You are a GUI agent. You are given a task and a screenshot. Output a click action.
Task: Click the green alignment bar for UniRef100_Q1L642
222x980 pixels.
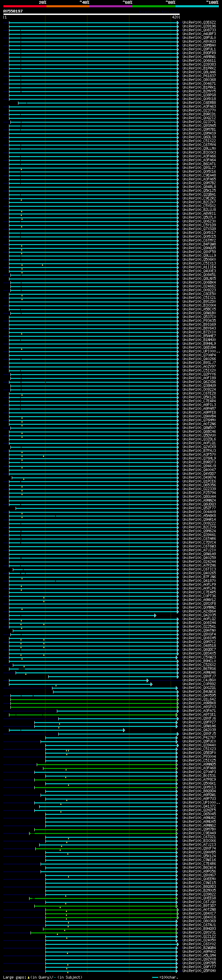[x=94, y=699]
